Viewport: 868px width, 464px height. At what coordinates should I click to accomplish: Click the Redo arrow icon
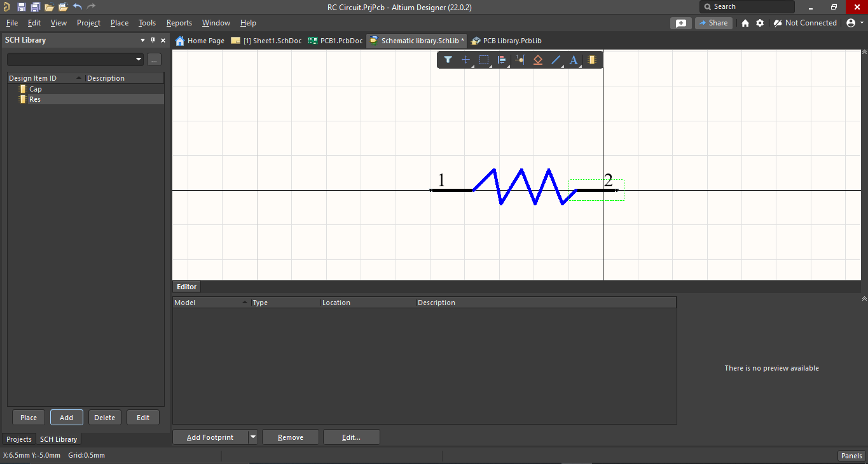click(x=91, y=7)
